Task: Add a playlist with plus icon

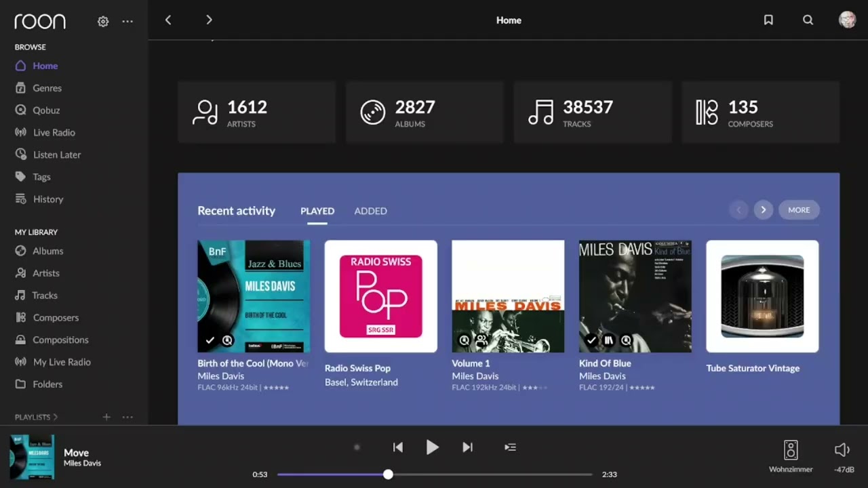Action: tap(106, 417)
